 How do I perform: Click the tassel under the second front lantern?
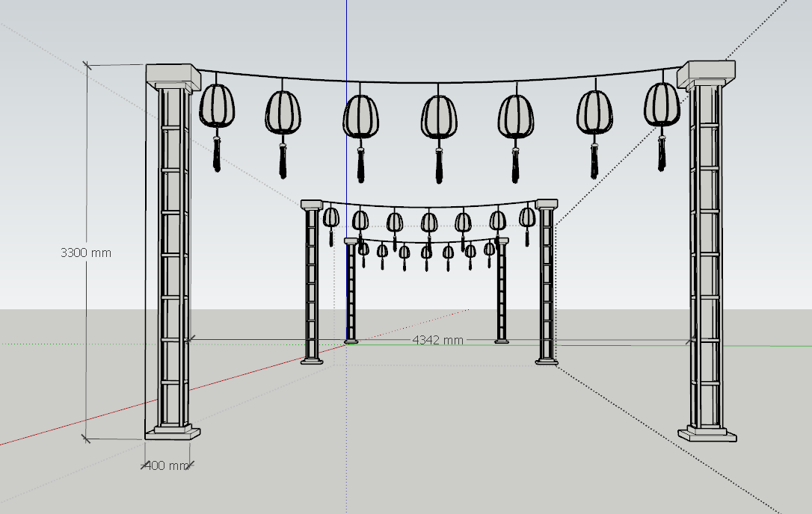[283, 160]
